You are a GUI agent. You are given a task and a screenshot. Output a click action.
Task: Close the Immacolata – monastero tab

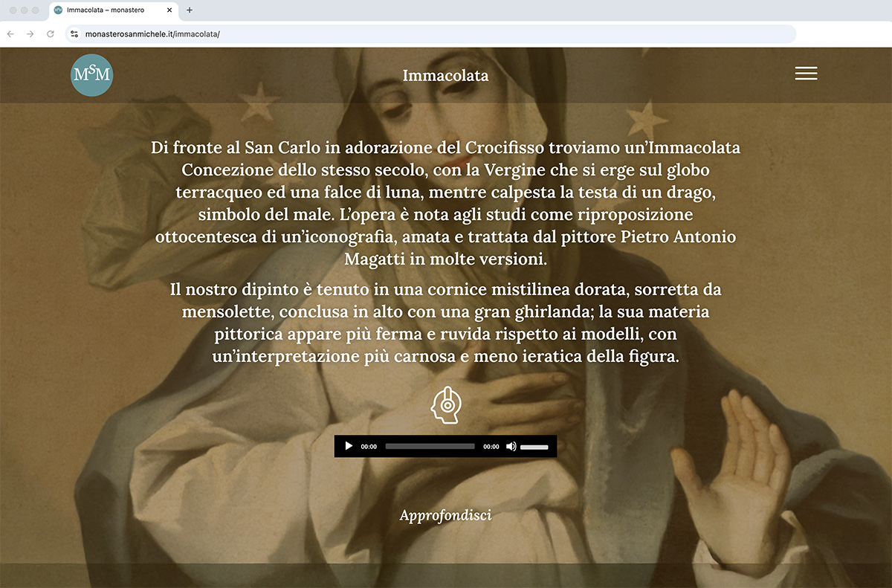click(169, 10)
